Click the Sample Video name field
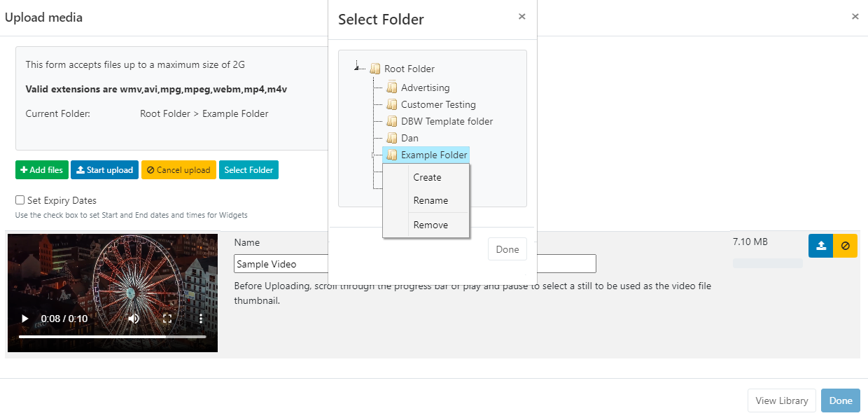Viewport: 868px width, 418px height. 280,263
